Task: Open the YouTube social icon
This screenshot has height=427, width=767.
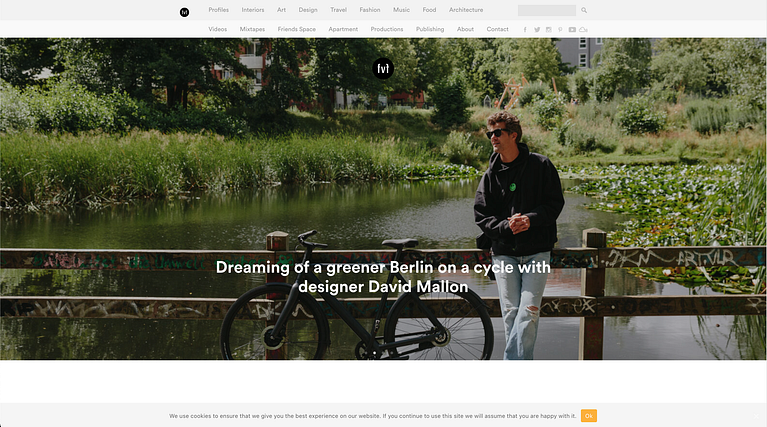Action: click(x=572, y=30)
